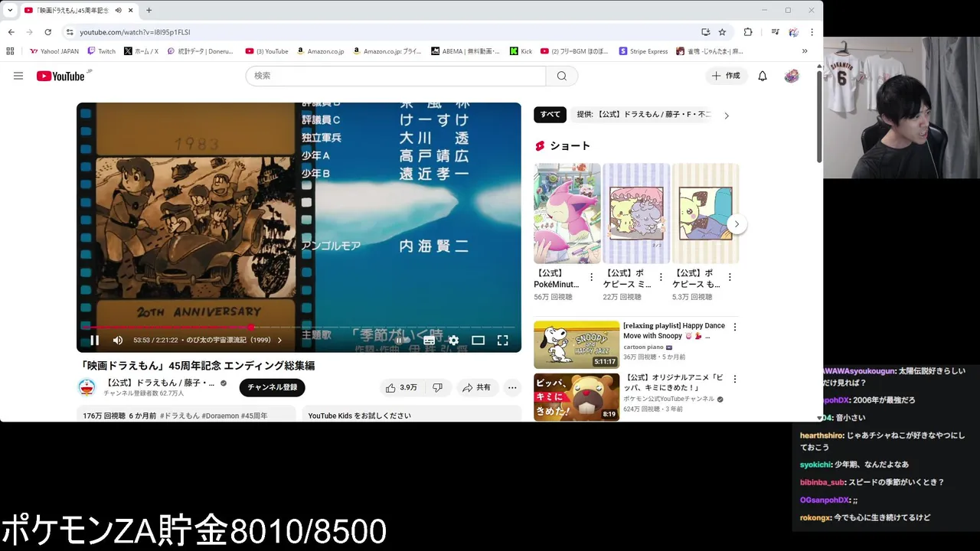The height and width of the screenshot is (551, 980).
Task: Toggle subtitles/captions on the player
Action: (x=430, y=341)
